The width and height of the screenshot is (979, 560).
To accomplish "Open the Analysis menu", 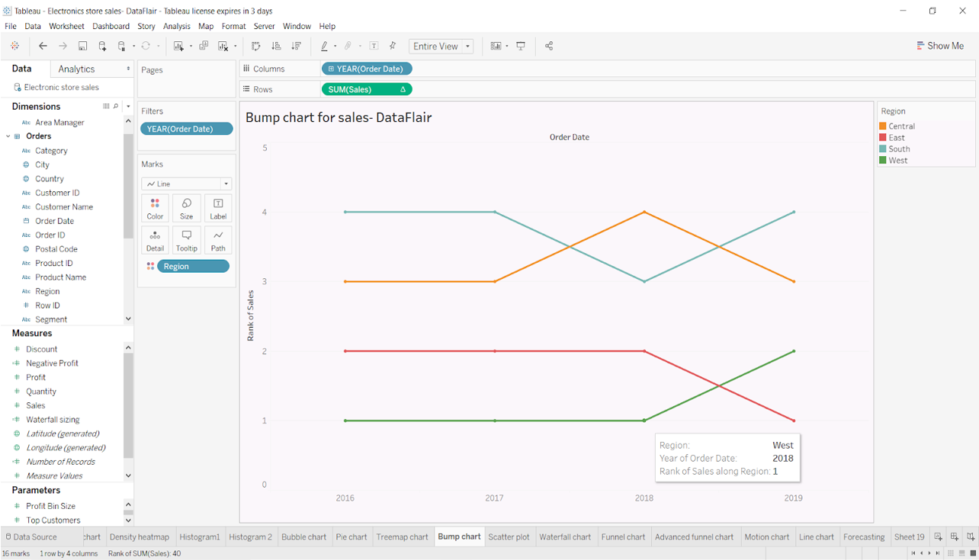I will [176, 26].
